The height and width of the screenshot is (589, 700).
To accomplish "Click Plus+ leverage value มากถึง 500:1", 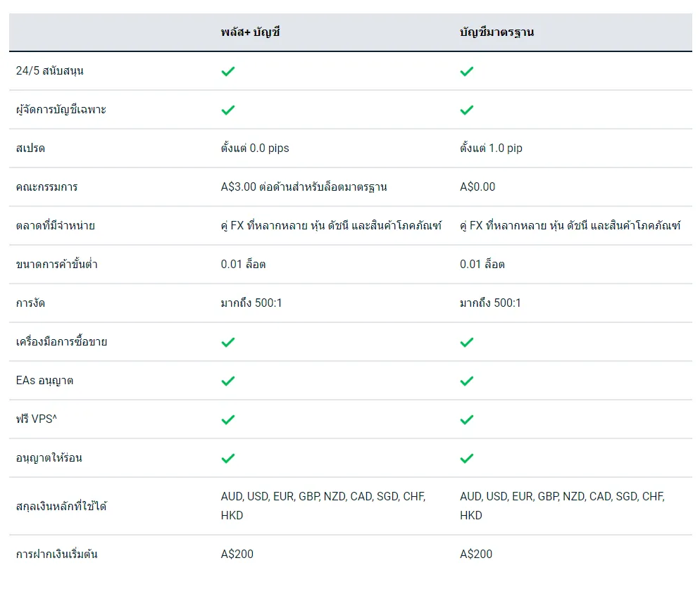I will click(251, 303).
